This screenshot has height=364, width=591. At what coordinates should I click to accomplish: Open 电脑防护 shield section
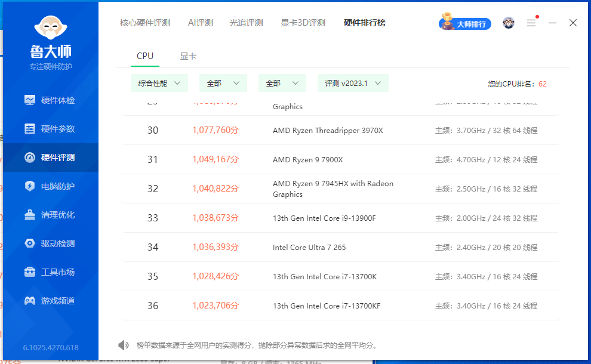point(51,186)
